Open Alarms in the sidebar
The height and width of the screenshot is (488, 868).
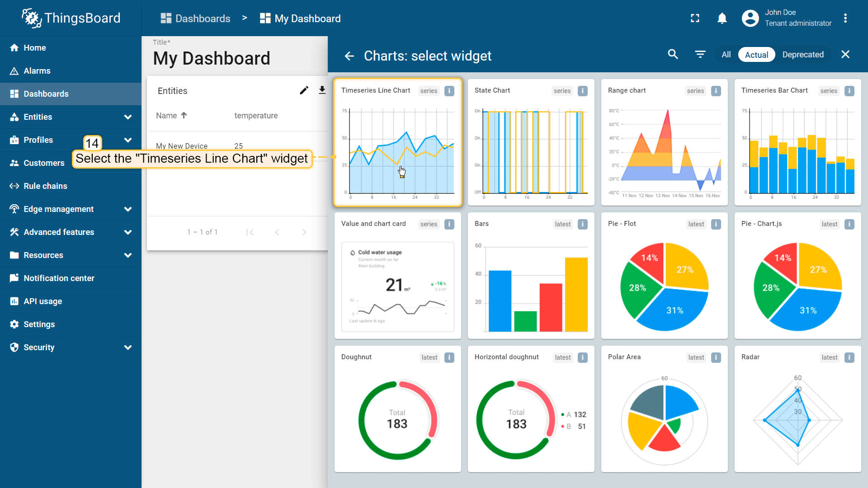pos(71,71)
